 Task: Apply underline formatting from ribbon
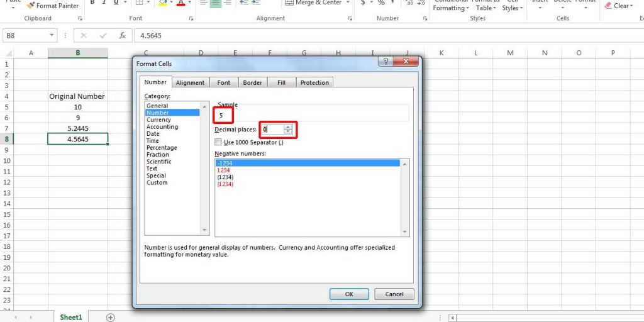[116, 3]
